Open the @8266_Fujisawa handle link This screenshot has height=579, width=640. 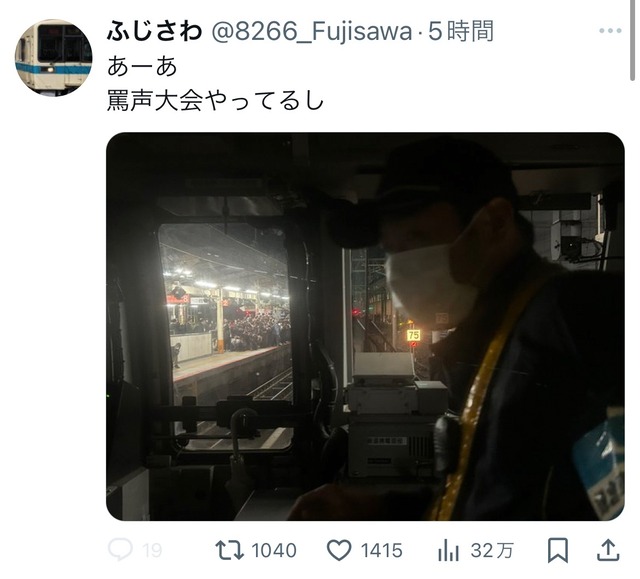(x=311, y=31)
